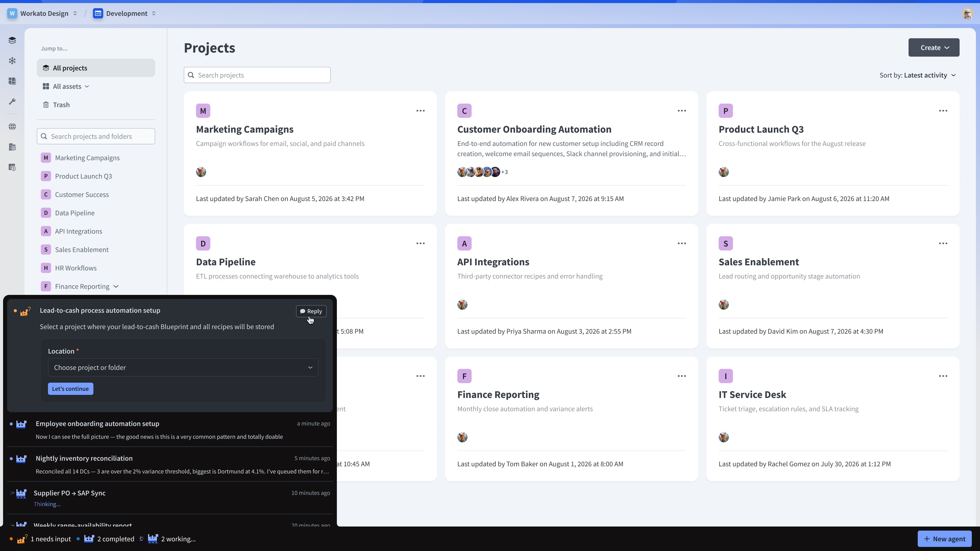Screen dimensions: 980x551
Task: Open Marketing Campaigns card three-dot menu
Action: [x=420, y=111]
